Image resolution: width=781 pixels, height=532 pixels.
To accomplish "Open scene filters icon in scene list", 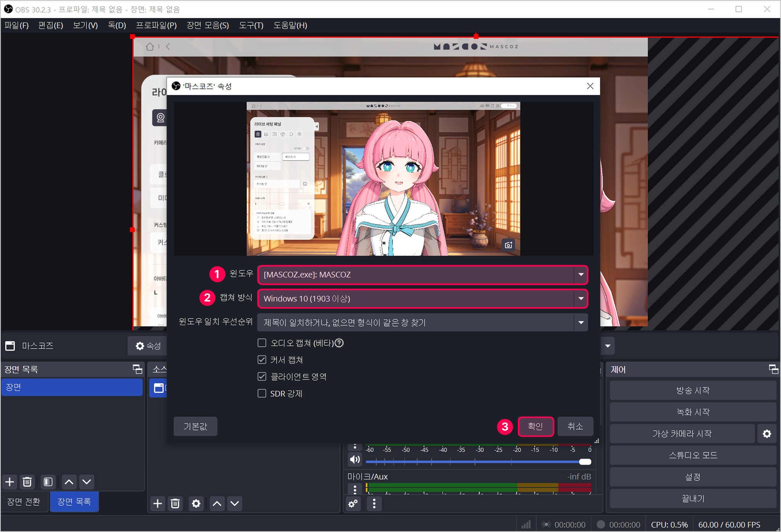I will pos(48,482).
